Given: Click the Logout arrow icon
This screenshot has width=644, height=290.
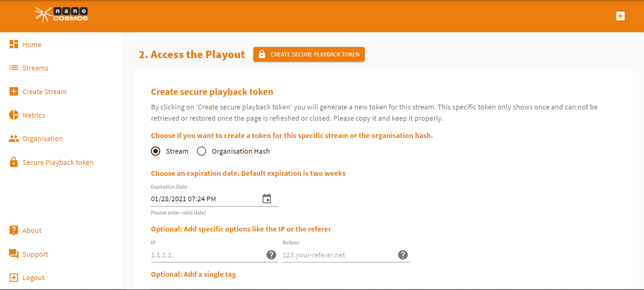Looking at the screenshot, I should 14,278.
